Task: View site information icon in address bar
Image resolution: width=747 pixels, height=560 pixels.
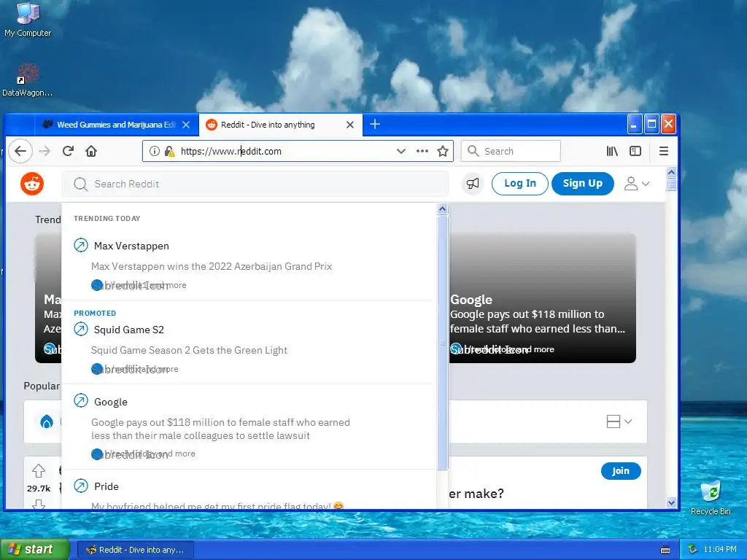Action: tap(155, 151)
